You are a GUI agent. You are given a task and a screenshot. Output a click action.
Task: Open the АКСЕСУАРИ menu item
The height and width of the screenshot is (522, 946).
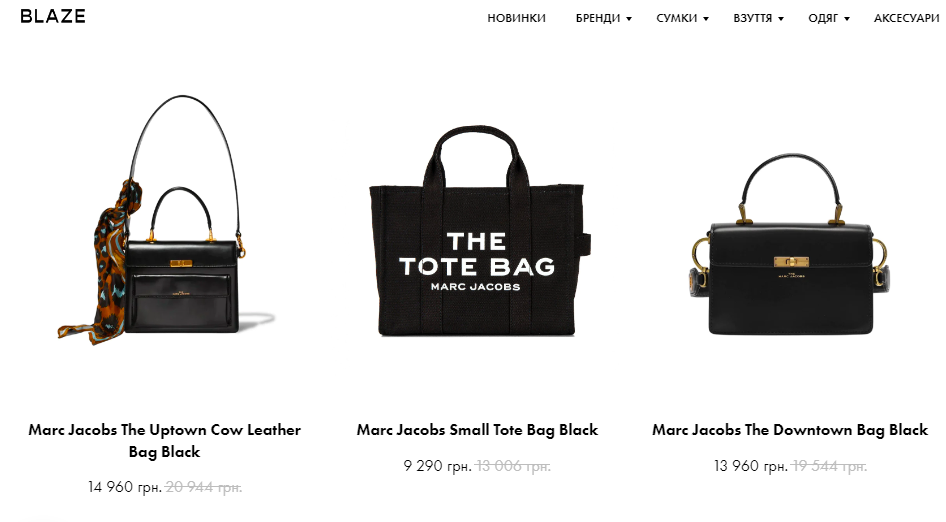point(907,18)
